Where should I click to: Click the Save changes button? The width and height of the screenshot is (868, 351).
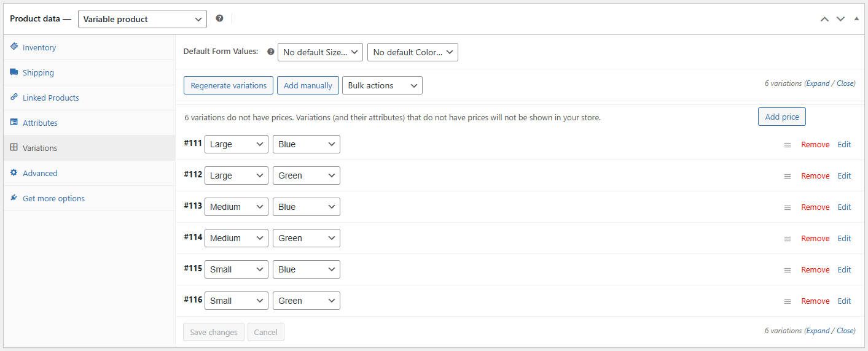click(214, 332)
